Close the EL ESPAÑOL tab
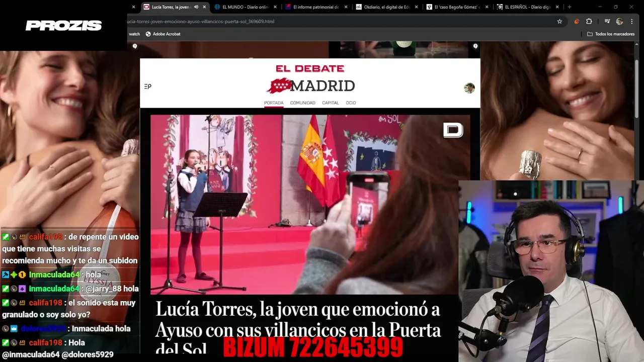Viewport: 644px width, 362px height. click(x=557, y=7)
